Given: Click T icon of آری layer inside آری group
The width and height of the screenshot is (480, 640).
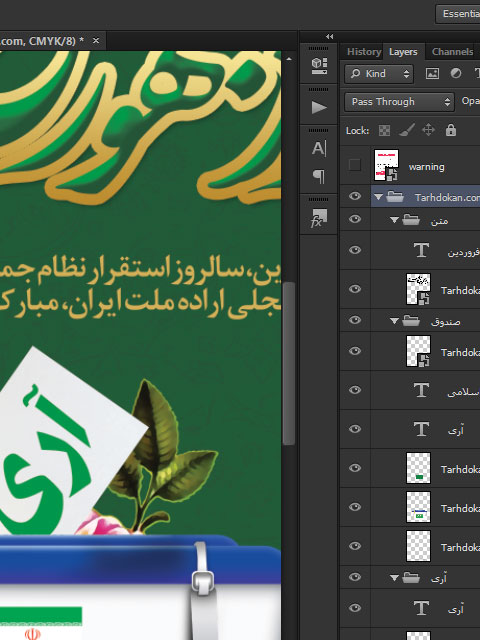Looking at the screenshot, I should pyautogui.click(x=421, y=608).
